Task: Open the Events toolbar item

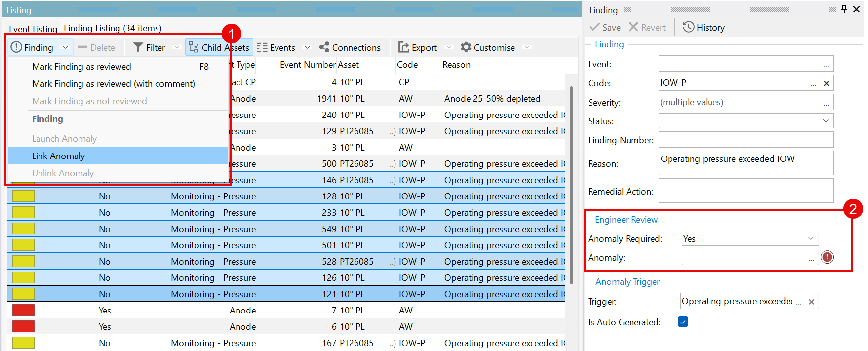Action: point(276,47)
